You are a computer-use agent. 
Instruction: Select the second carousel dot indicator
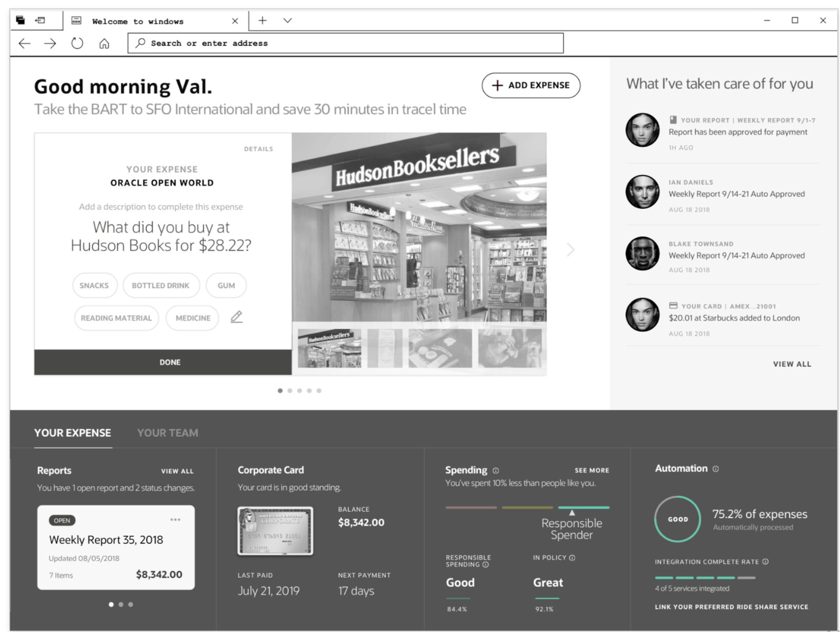tap(290, 390)
